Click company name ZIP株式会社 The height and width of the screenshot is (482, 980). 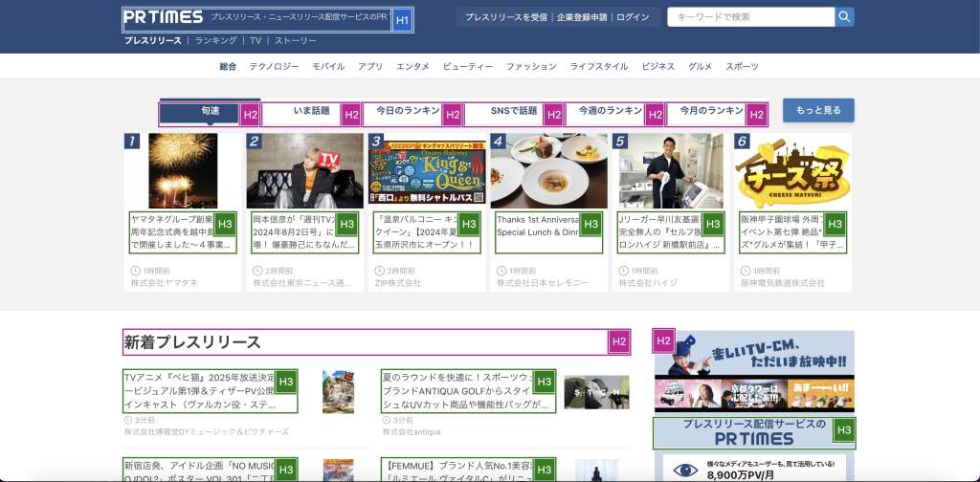click(397, 283)
